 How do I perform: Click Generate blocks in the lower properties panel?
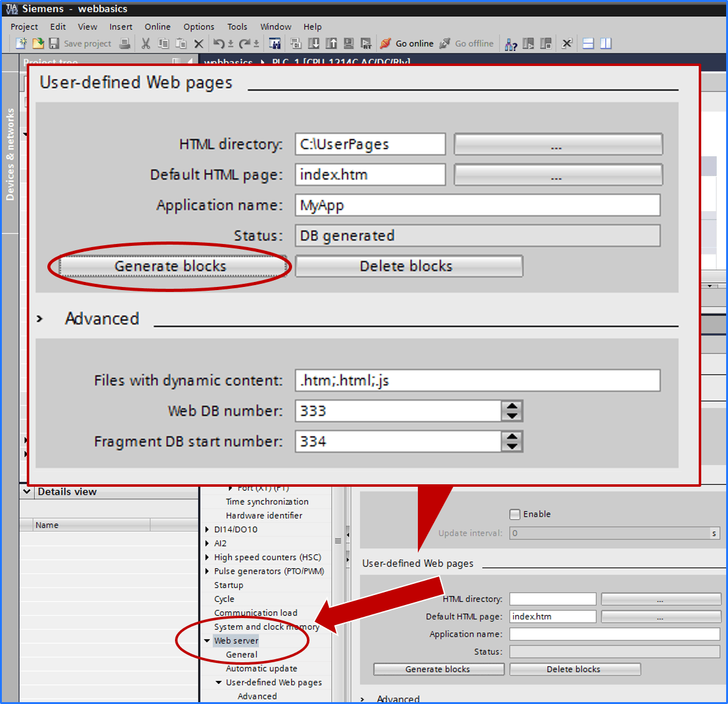[438, 669]
